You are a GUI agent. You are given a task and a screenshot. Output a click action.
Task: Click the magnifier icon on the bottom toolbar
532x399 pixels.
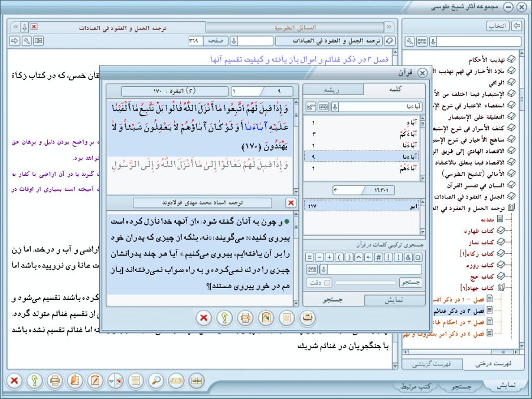pos(156,381)
